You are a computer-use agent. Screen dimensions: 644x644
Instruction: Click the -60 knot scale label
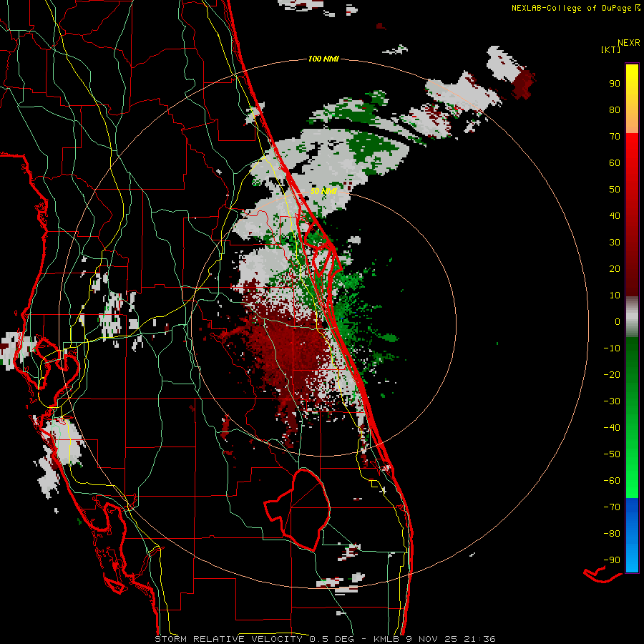point(612,481)
